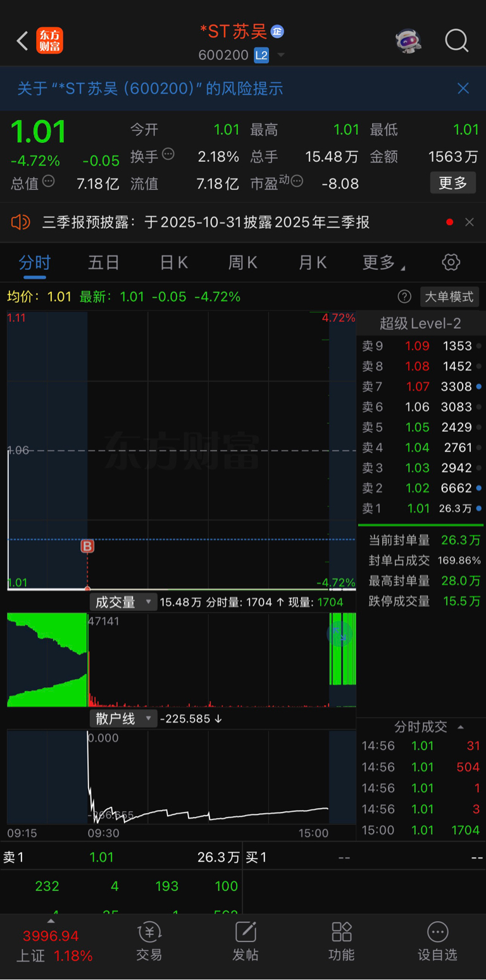The height and width of the screenshot is (980, 486).
Task: Expand the 更多 chart period menu
Action: pyautogui.click(x=383, y=262)
